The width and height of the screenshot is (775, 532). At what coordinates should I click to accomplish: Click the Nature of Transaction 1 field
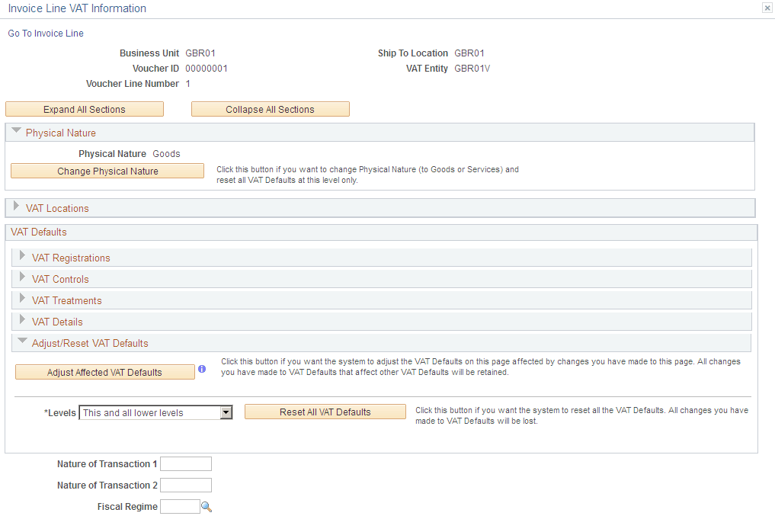click(x=185, y=463)
